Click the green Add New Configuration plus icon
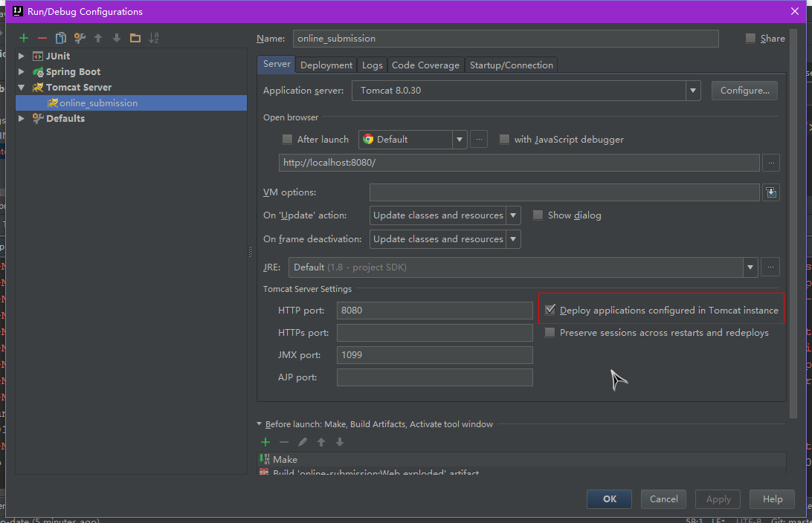 tap(24, 38)
